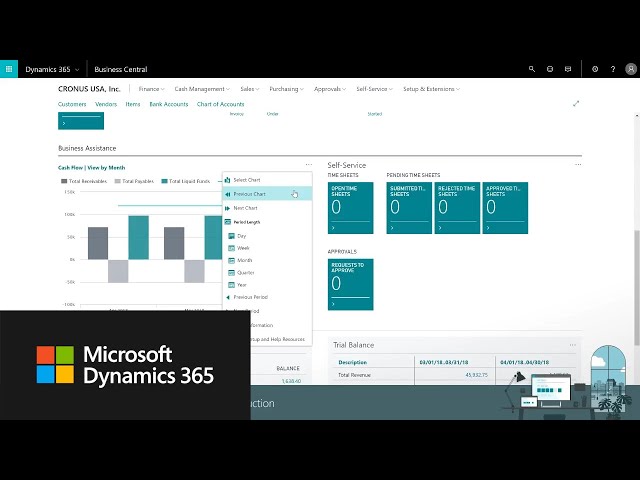This screenshot has height=480, width=640.
Task: Expand the Purchasing menu
Action: tap(287, 89)
